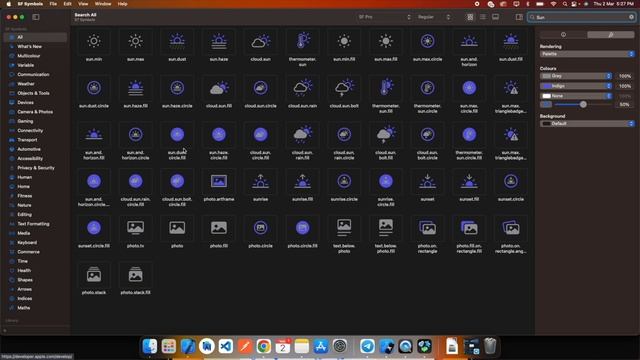Open the Gray colour dropdown
The height and width of the screenshot is (360, 640).
tap(576, 76)
